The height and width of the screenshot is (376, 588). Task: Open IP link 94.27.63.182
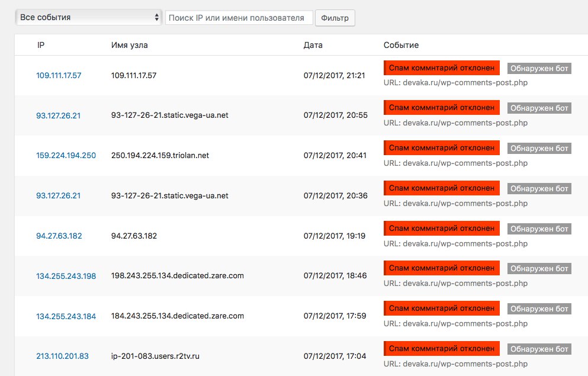[x=59, y=236]
